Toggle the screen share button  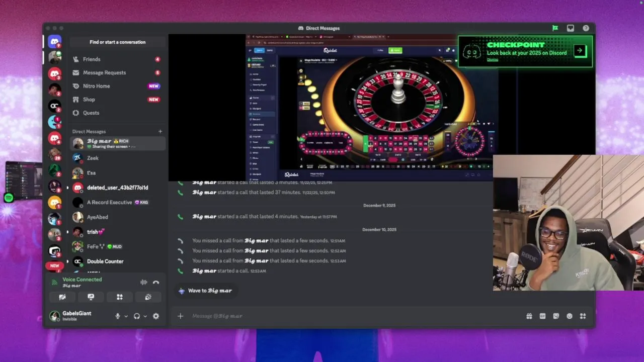click(91, 297)
